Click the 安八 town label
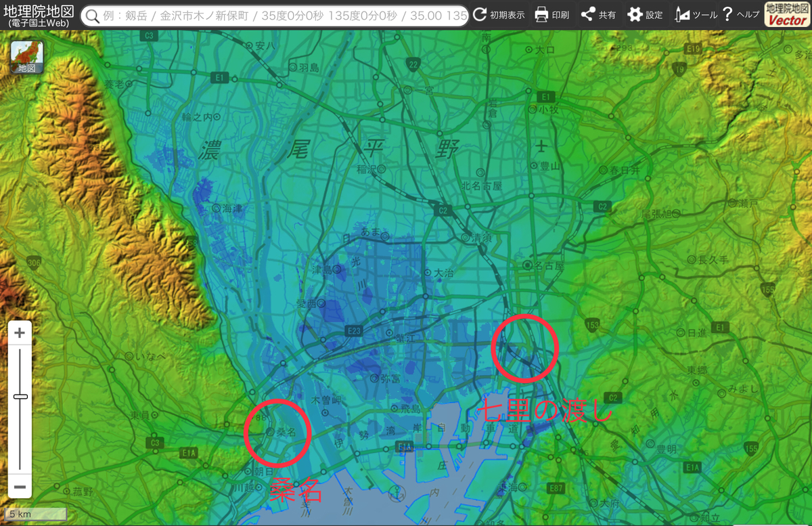Screen dimensions: 812x526 264,46
